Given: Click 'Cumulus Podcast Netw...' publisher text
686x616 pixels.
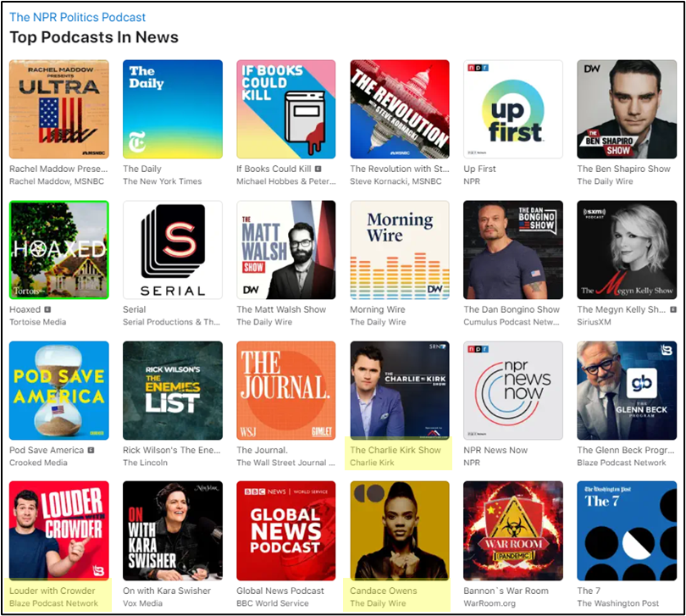Looking at the screenshot, I should tap(511, 322).
